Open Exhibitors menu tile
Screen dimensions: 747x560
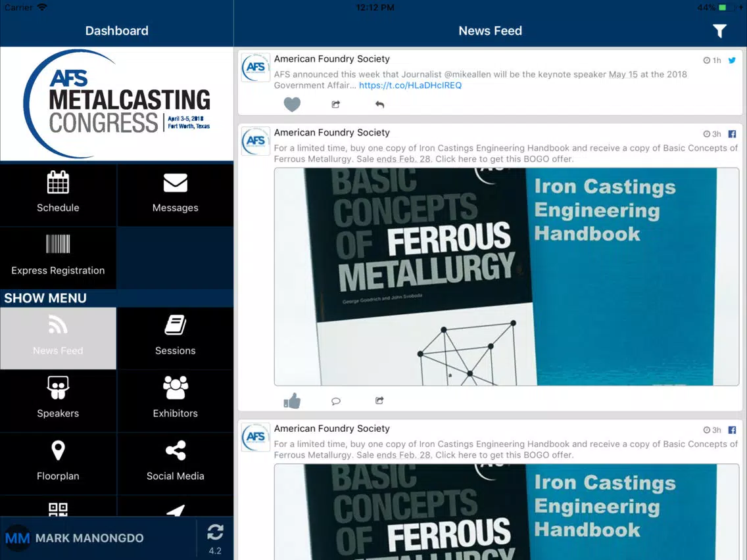tap(176, 401)
